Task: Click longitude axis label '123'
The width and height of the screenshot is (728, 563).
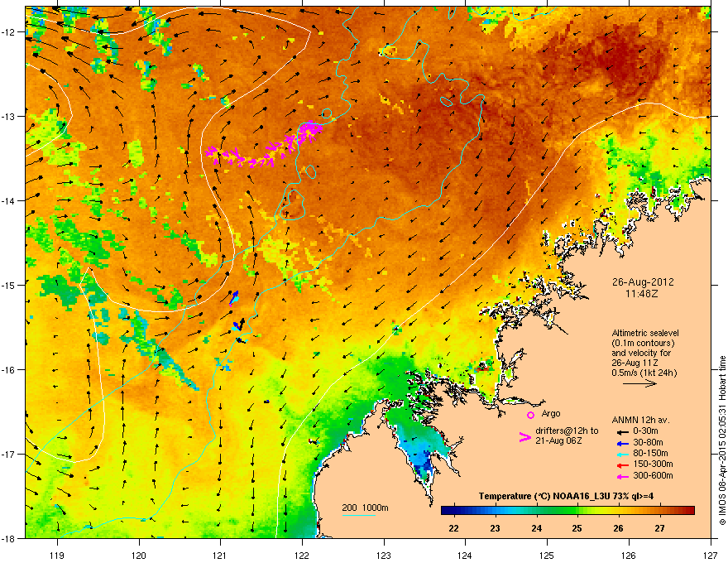Action: click(384, 555)
